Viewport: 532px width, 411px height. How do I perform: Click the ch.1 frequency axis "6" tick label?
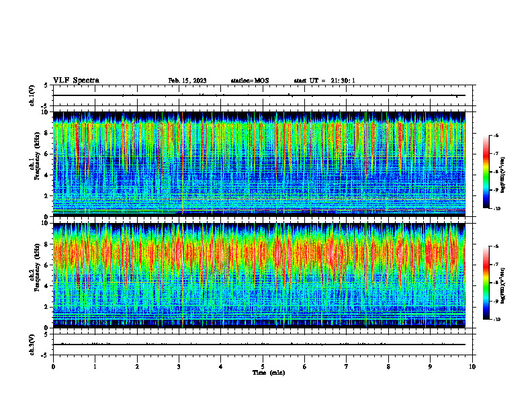47,154
